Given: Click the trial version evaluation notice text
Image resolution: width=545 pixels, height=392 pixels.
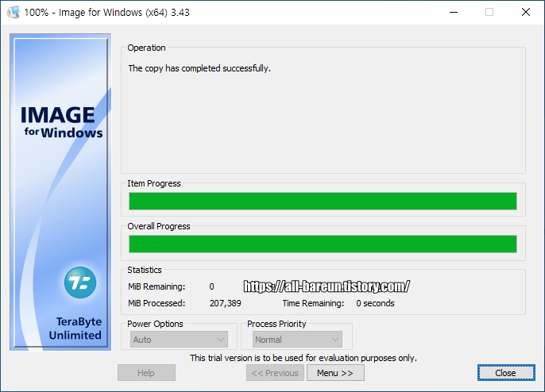Looking at the screenshot, I should tap(303, 358).
